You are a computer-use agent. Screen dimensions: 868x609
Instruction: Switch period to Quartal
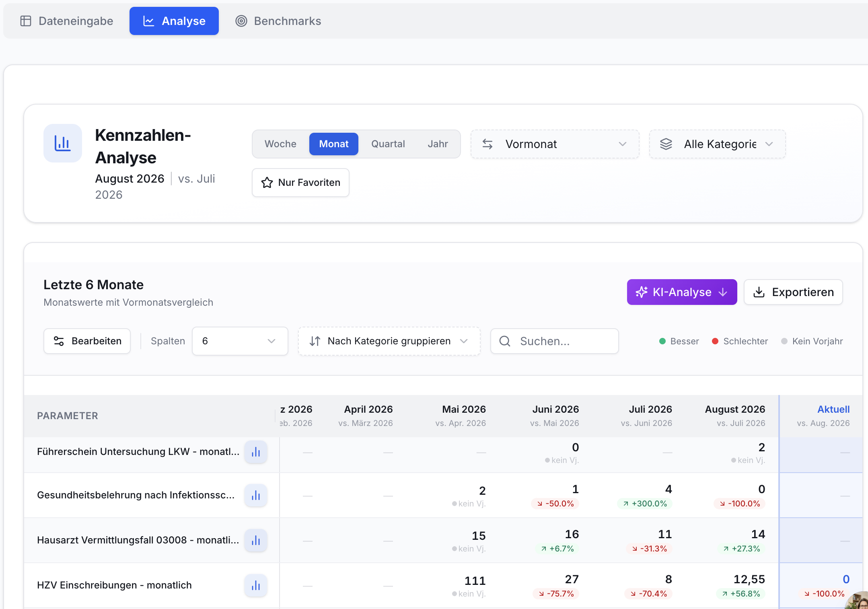(388, 144)
